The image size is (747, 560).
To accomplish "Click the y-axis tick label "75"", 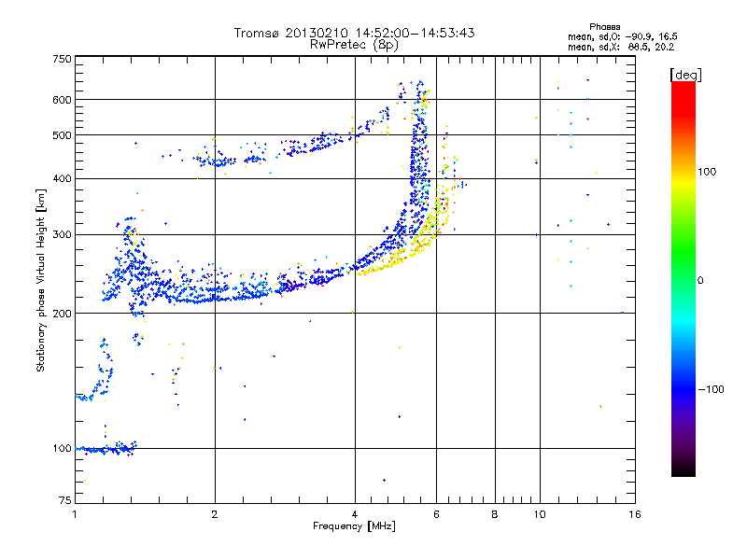I will pos(65,500).
